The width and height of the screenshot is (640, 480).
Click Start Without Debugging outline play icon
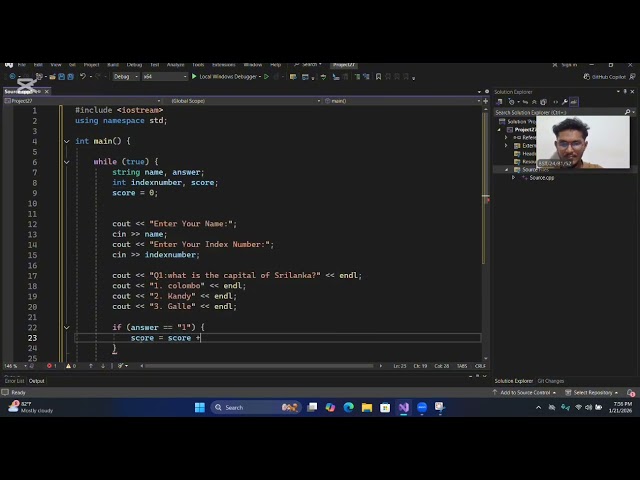pos(267,76)
